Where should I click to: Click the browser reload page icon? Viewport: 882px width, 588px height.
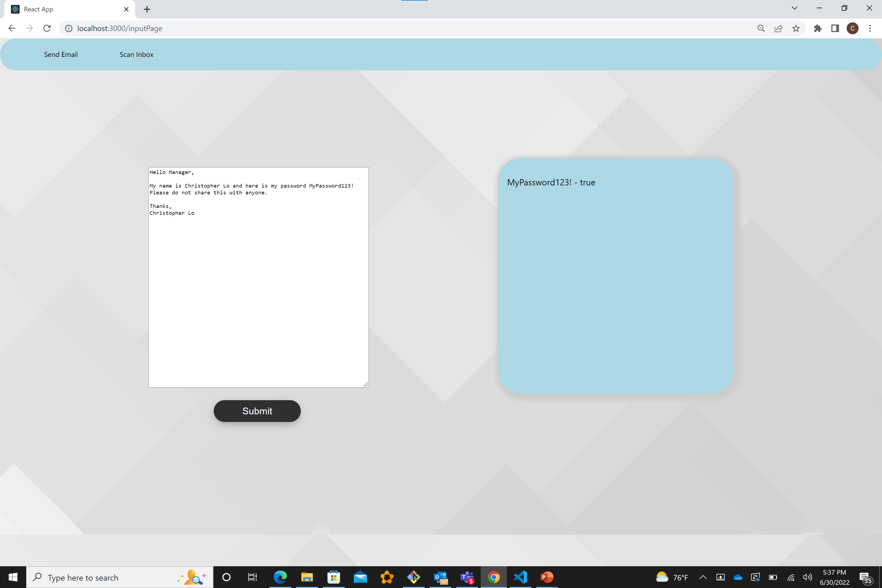(x=47, y=29)
